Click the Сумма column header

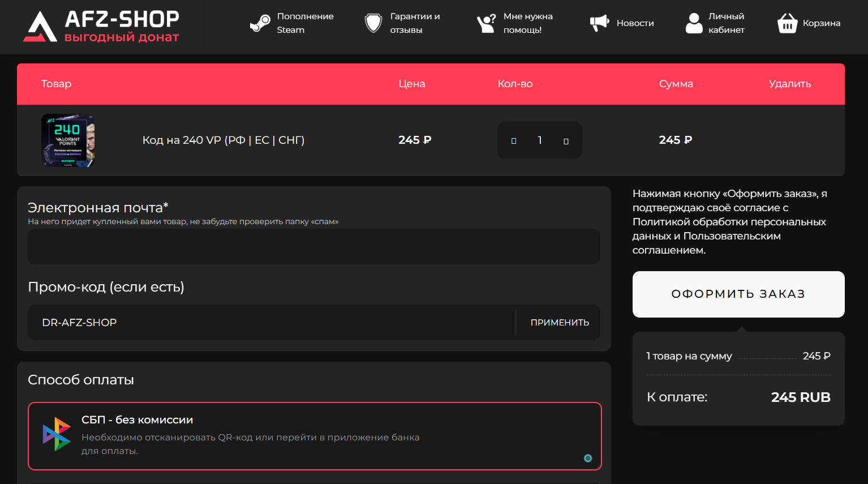pos(676,84)
